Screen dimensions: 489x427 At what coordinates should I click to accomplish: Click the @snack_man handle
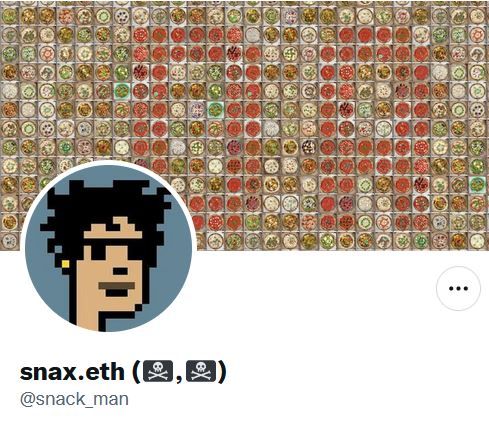click(74, 399)
